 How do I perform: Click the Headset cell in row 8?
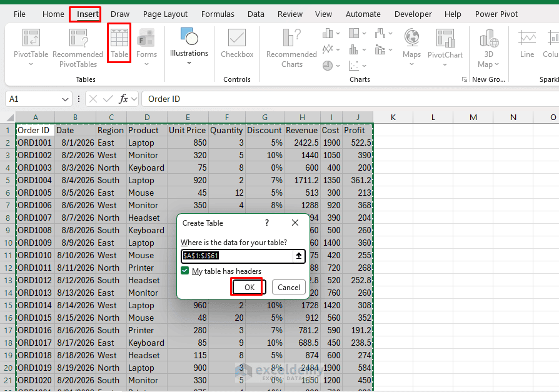pyautogui.click(x=147, y=218)
